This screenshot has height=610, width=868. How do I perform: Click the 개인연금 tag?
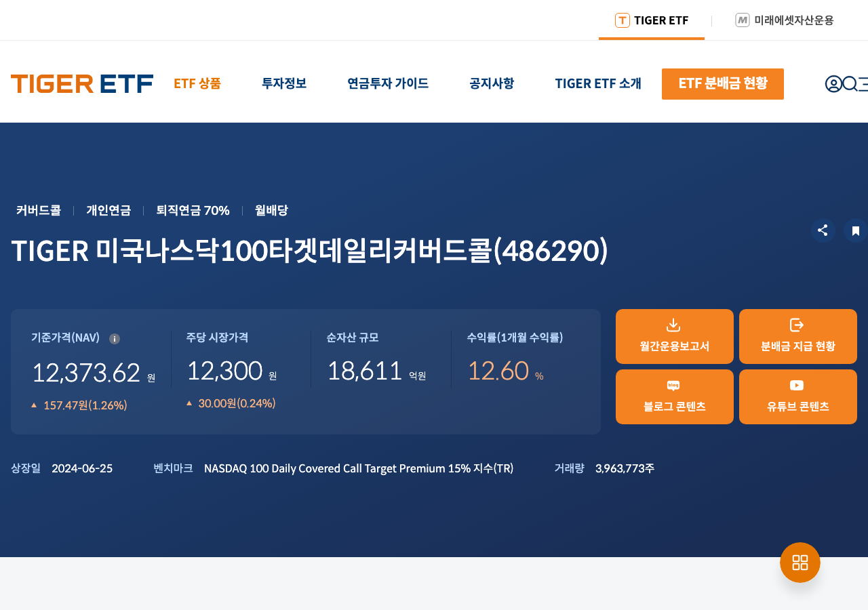[108, 210]
